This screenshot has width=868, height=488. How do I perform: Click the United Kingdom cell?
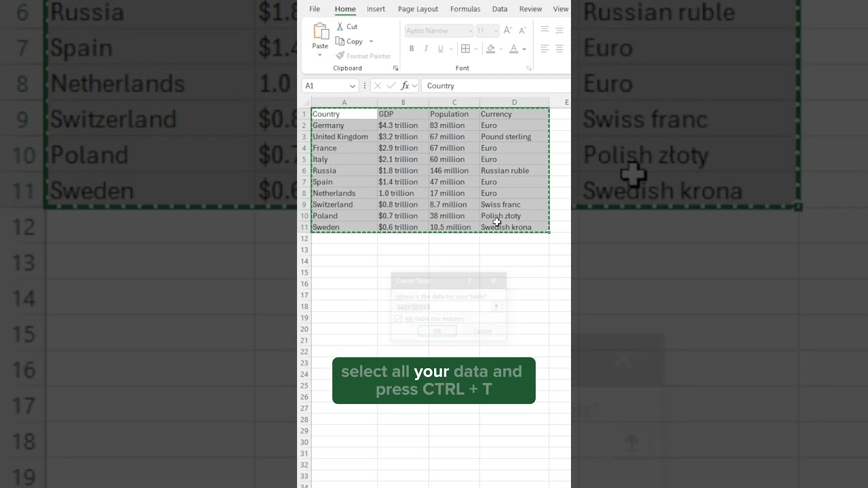tap(344, 137)
